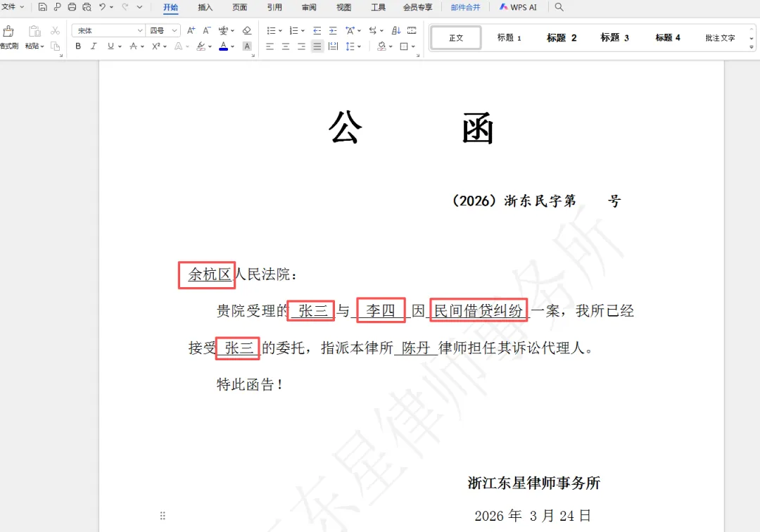Viewport: 760px width, 532px height.
Task: Open the font name dropdown 宋体
Action: tap(139, 30)
